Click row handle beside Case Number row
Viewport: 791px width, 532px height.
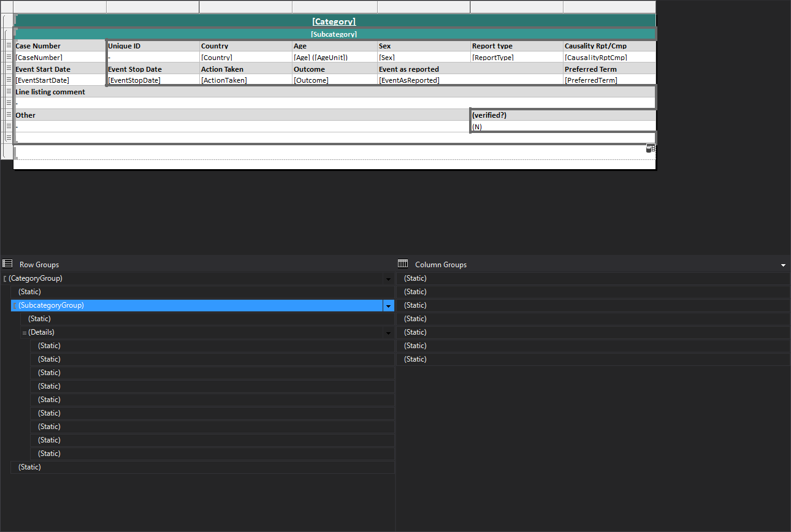click(9, 46)
